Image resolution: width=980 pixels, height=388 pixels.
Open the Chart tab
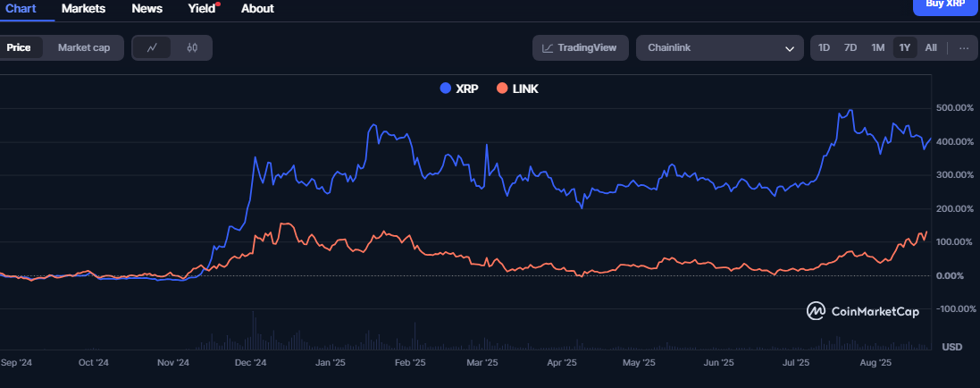[x=21, y=9]
